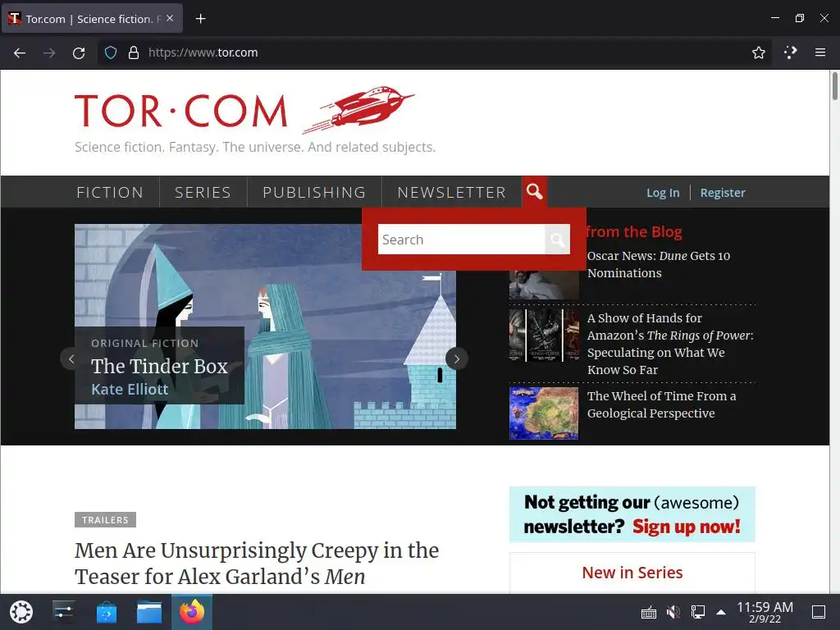Open Wheel of Time Geological Perspective article

point(662,404)
